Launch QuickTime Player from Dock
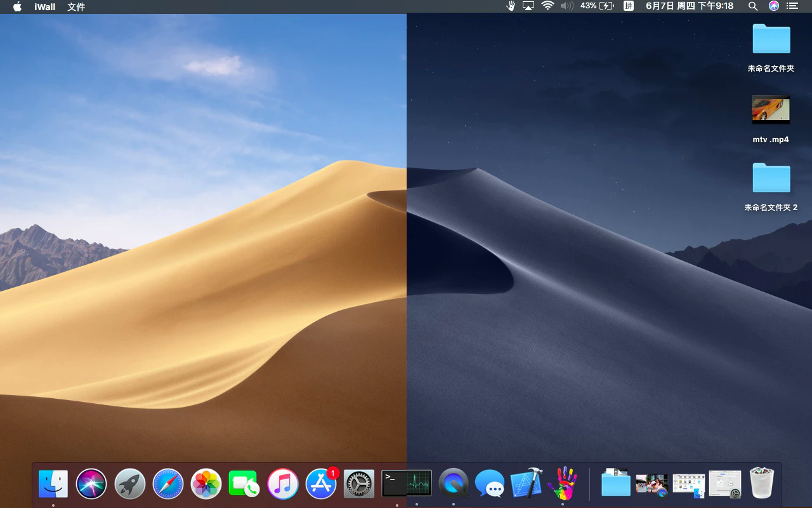The image size is (812, 508). coord(454,484)
